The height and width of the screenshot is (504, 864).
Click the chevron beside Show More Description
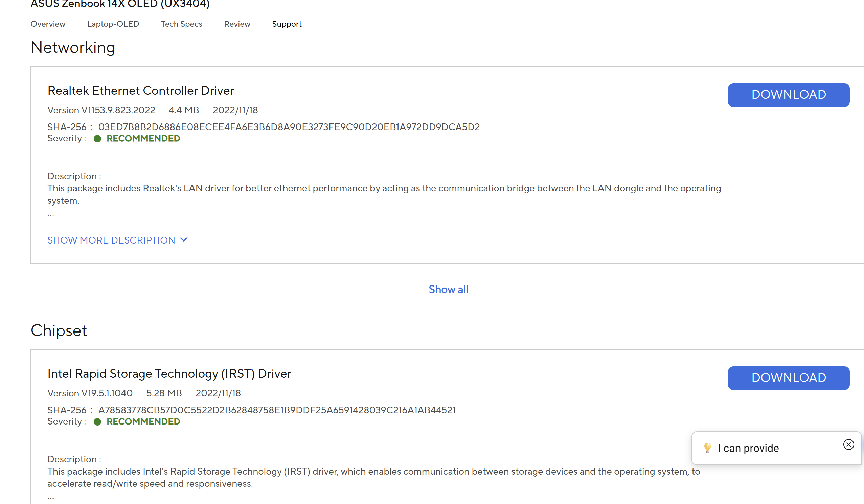tap(184, 240)
